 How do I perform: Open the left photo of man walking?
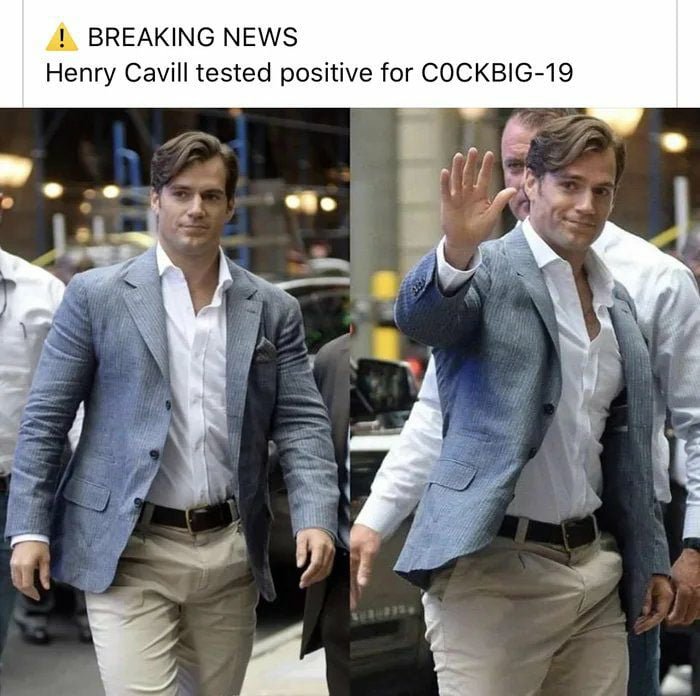175,402
